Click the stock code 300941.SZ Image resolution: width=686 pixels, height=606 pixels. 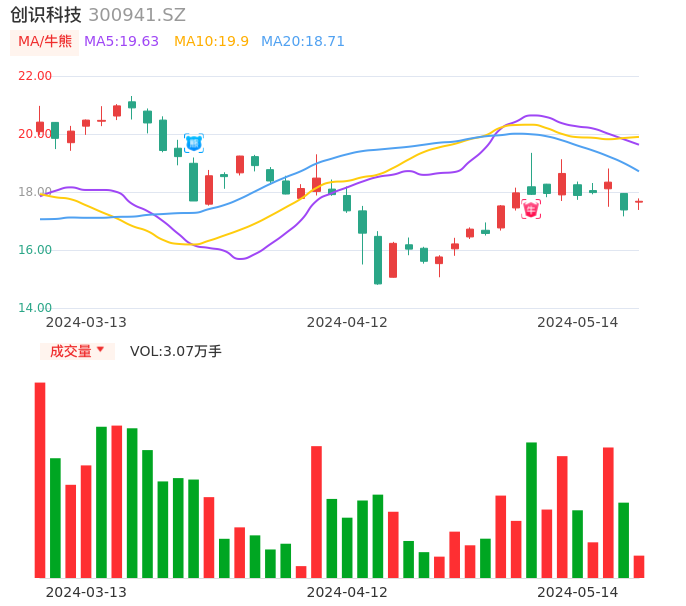[x=137, y=15]
